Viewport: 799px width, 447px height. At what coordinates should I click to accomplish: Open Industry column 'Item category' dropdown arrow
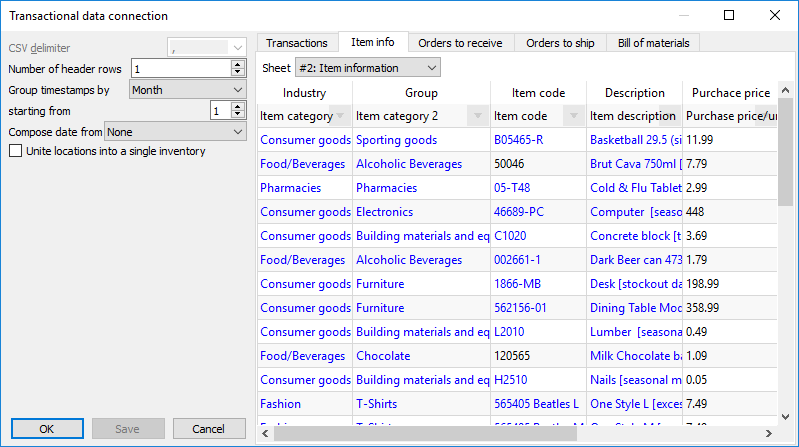coord(340,116)
